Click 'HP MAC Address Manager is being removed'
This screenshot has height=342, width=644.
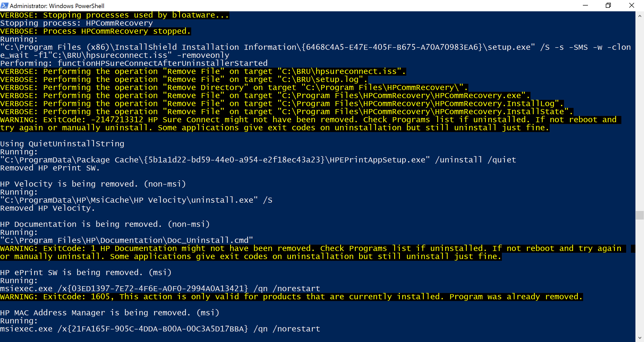tap(110, 313)
